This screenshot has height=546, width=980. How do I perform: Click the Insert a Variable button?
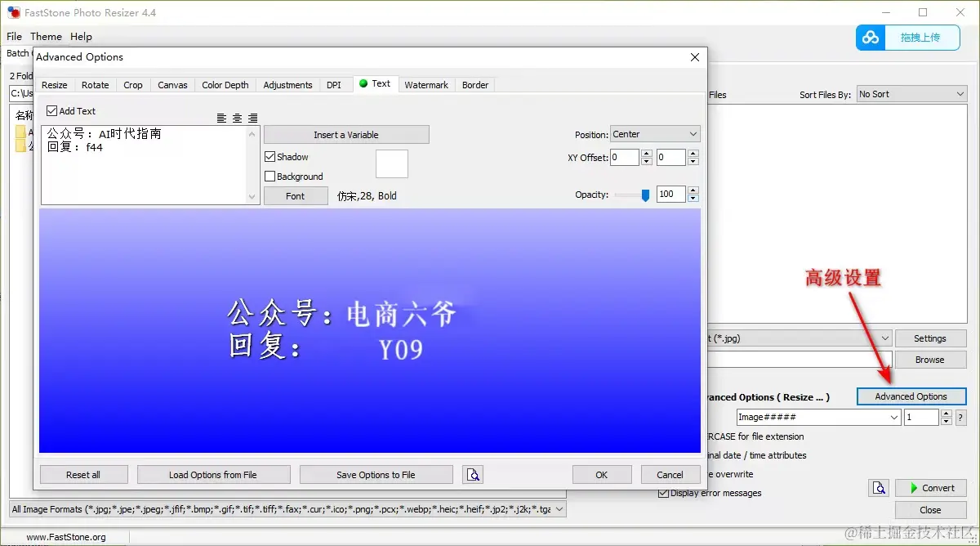pos(346,134)
